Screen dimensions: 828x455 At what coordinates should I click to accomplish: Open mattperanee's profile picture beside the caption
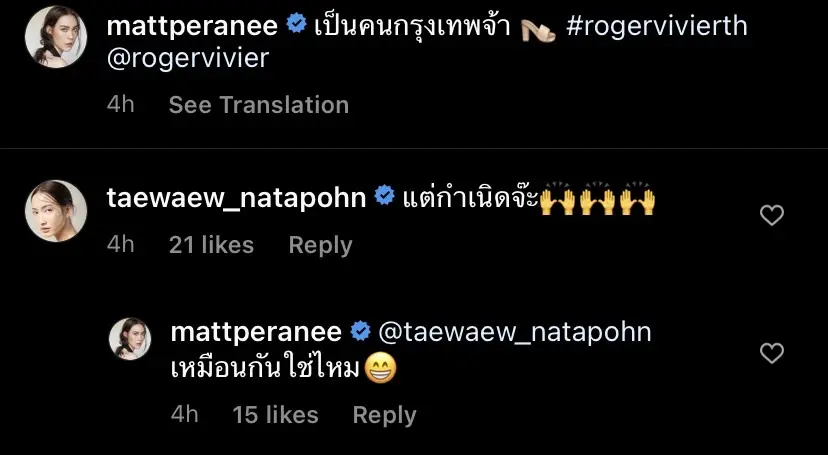click(55, 37)
